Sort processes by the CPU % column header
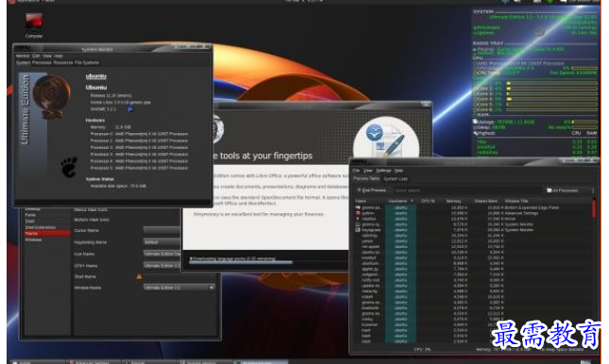The height and width of the screenshot is (364, 609). (429, 201)
